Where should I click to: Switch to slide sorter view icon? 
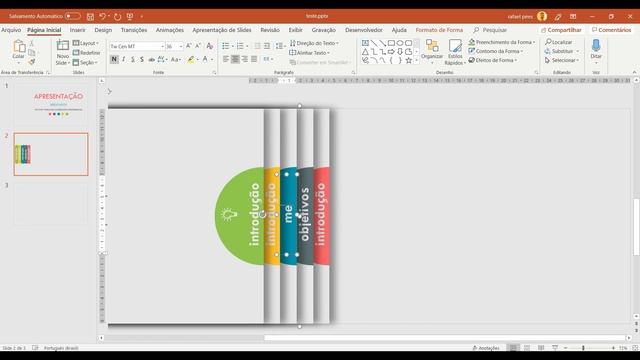click(527, 348)
